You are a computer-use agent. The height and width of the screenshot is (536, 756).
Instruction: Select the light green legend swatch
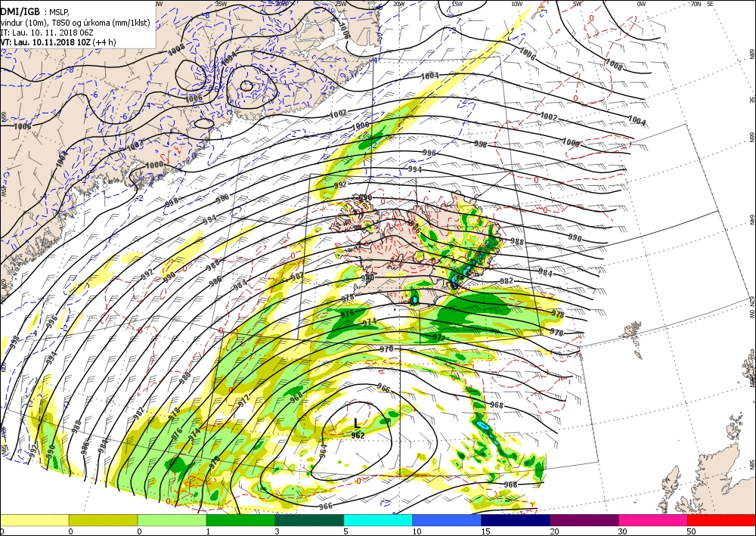(x=172, y=520)
